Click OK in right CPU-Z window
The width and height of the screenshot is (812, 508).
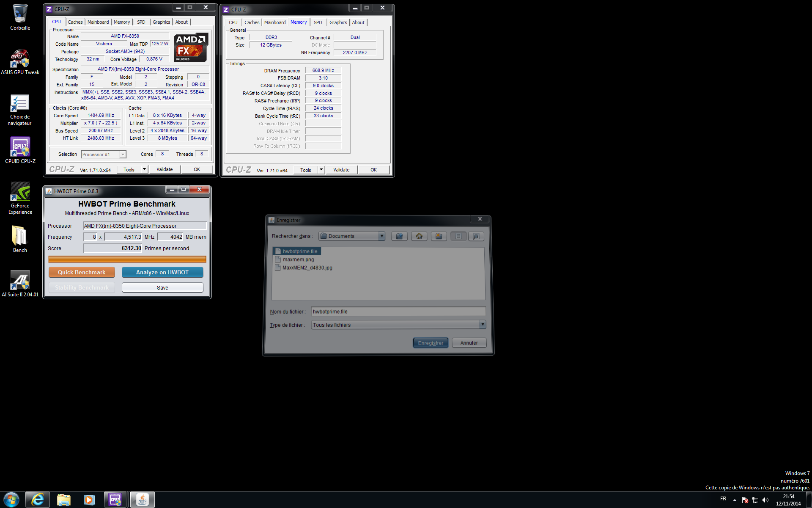tap(374, 170)
